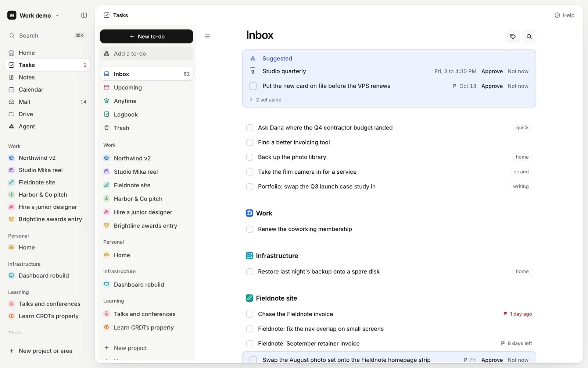The width and height of the screenshot is (588, 368).
Task: Open Agent from the left sidebar
Action: pos(47,126)
